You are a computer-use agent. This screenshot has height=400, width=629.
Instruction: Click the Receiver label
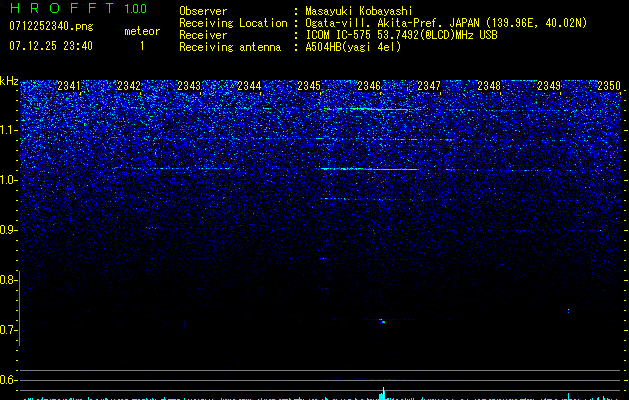pyautogui.click(x=203, y=35)
